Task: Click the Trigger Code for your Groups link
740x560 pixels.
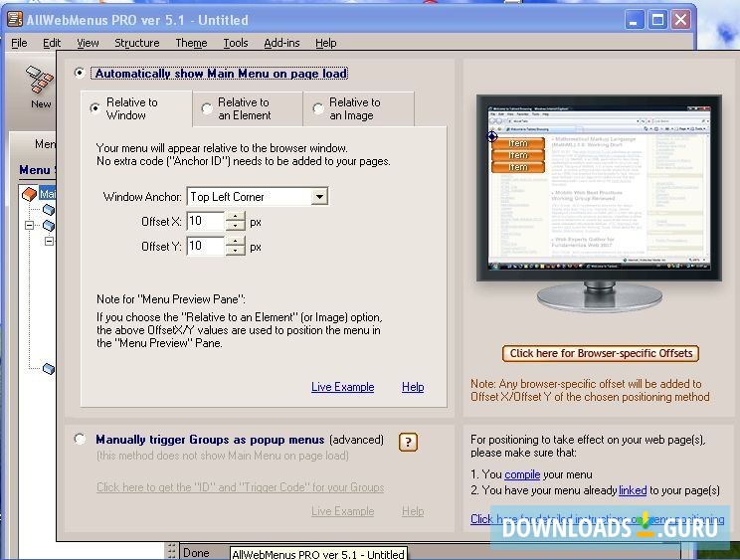Action: coord(241,487)
